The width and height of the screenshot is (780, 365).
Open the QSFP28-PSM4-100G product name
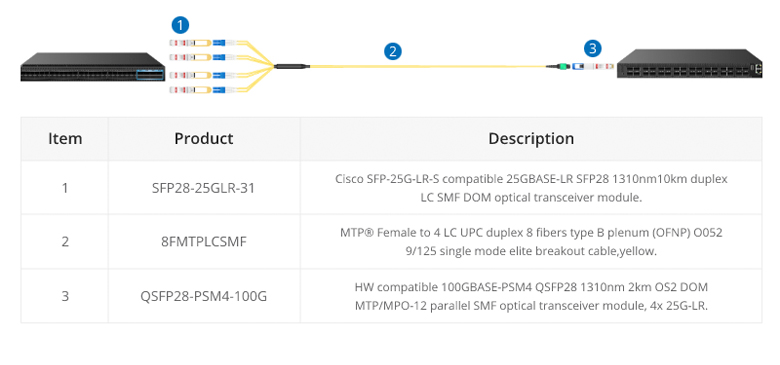[203, 296]
